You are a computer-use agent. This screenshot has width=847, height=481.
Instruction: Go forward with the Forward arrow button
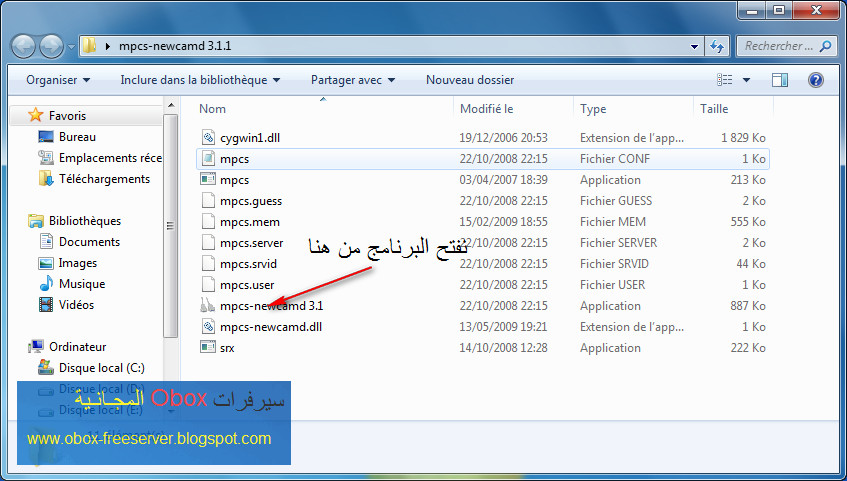[x=52, y=46]
